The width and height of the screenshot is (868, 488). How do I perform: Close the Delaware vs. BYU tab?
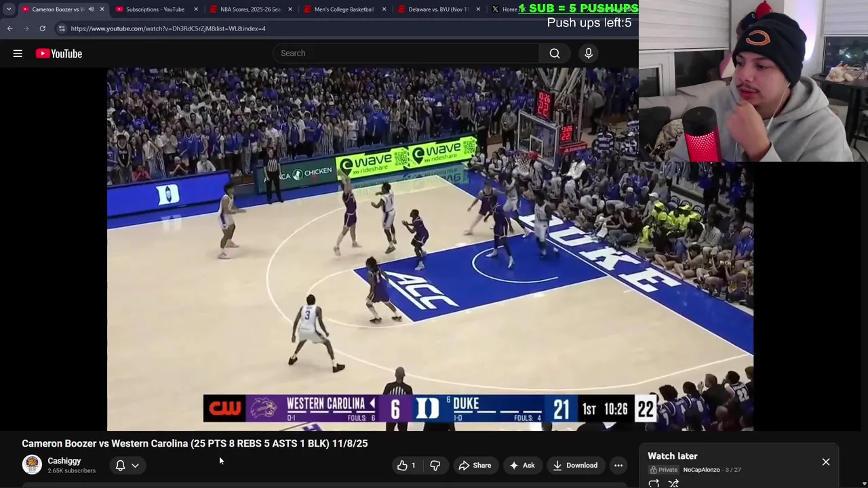pyautogui.click(x=479, y=9)
